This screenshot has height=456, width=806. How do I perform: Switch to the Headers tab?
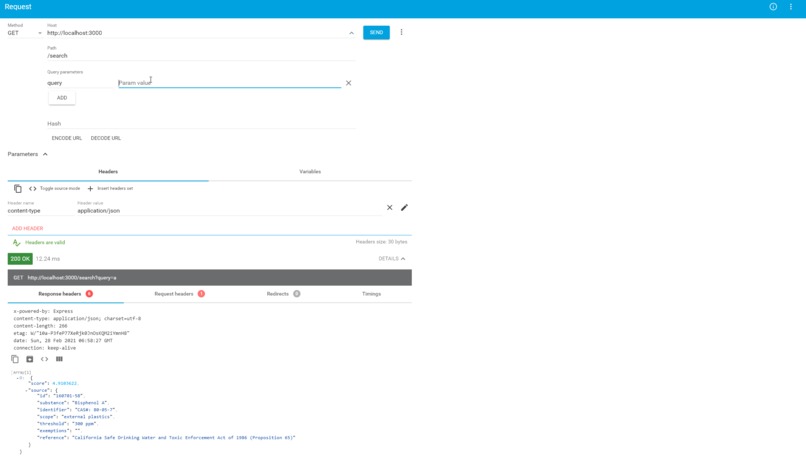(108, 172)
